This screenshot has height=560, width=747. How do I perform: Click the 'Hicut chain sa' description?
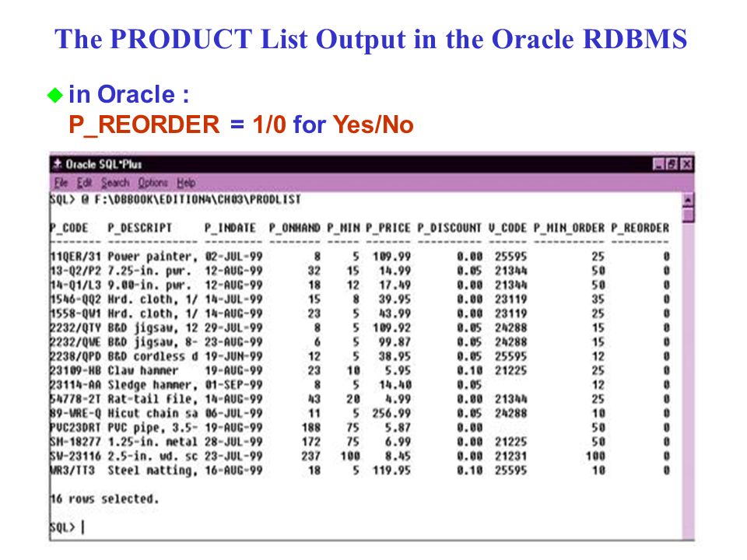(x=153, y=413)
